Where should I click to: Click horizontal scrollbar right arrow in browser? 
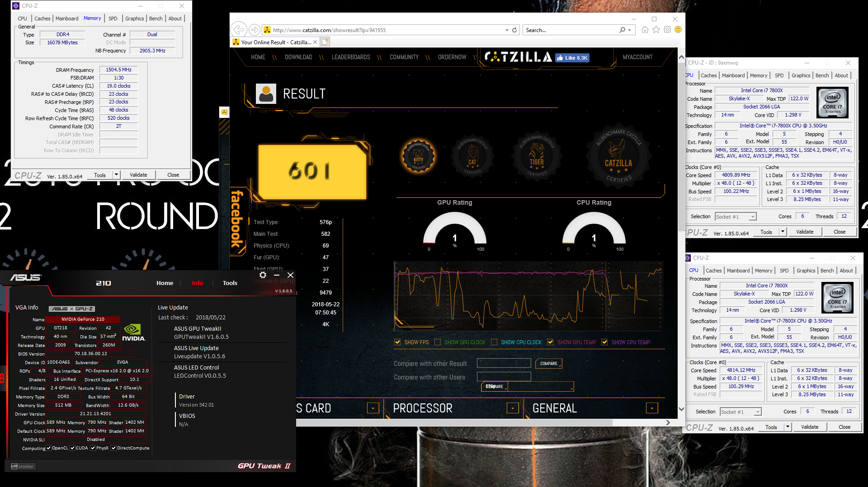[x=668, y=422]
